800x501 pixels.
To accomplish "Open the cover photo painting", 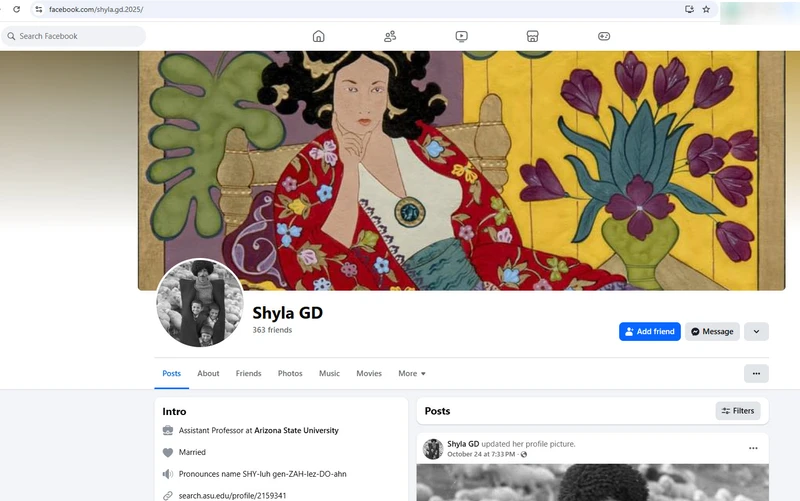I will click(461, 170).
